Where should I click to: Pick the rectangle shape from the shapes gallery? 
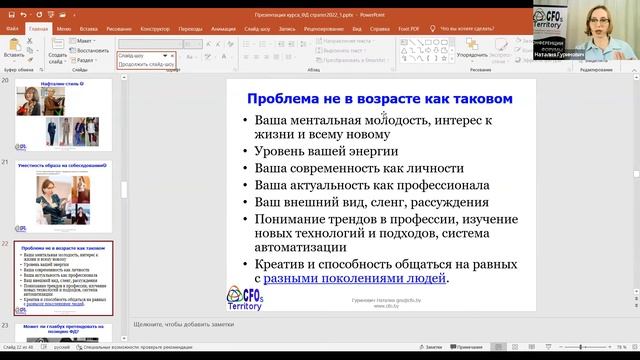428,42
